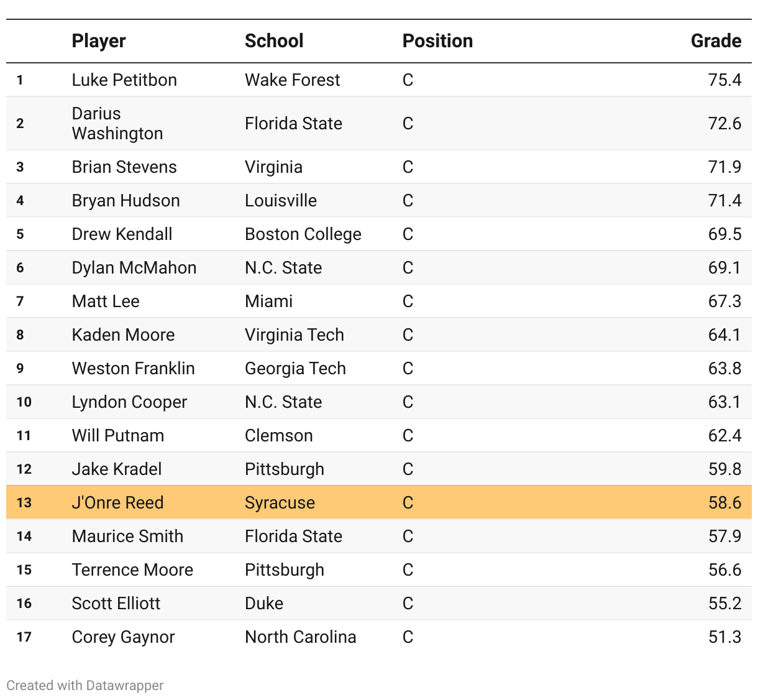Viewport: 758px width, 700px height.
Task: Select the Wake Forest school cell
Action: pos(292,80)
